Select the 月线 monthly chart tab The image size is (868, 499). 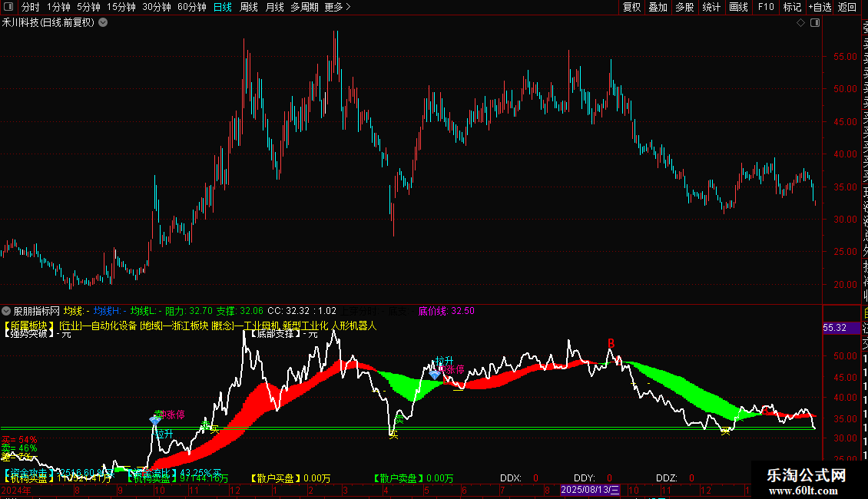[274, 7]
